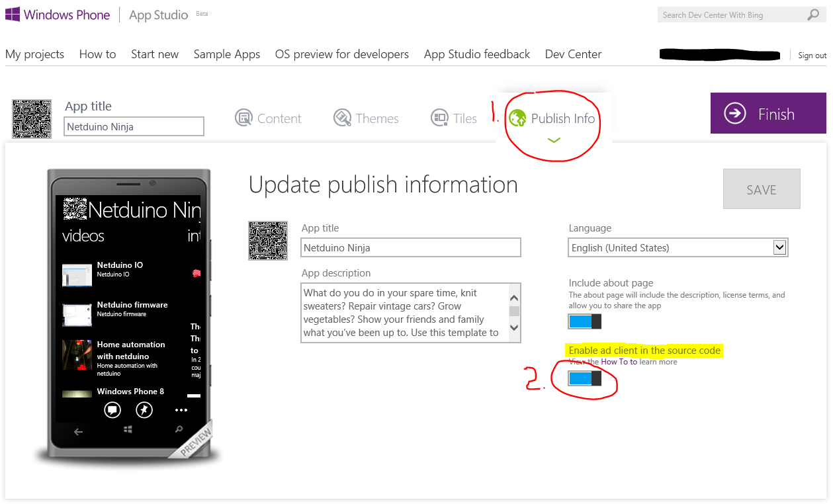Open the Content section icon
This screenshot has height=504, width=833.
[x=244, y=118]
